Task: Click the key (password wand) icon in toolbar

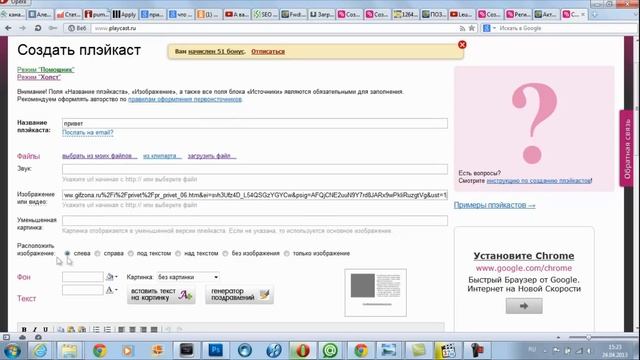Action: (x=53, y=28)
